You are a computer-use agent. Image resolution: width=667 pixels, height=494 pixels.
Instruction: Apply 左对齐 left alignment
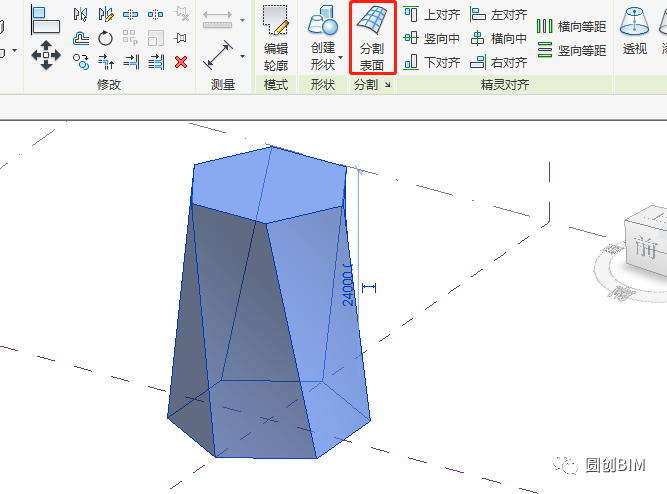pyautogui.click(x=499, y=14)
